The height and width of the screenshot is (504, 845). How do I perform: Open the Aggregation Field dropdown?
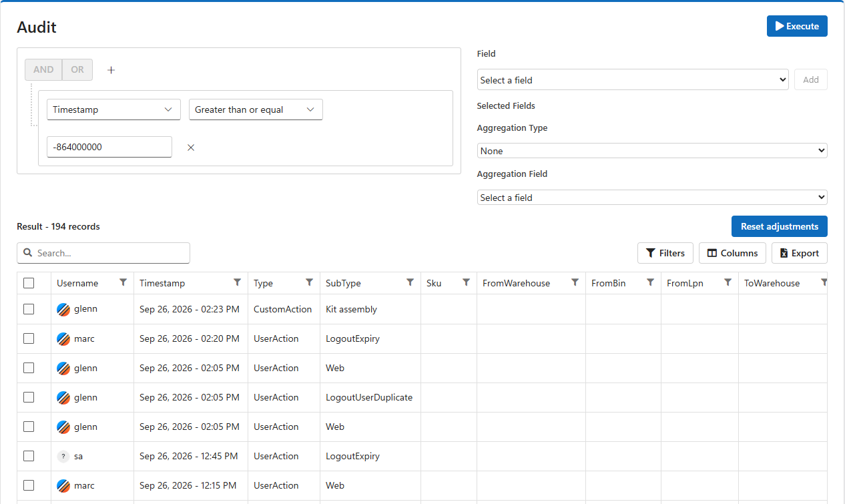click(x=652, y=198)
